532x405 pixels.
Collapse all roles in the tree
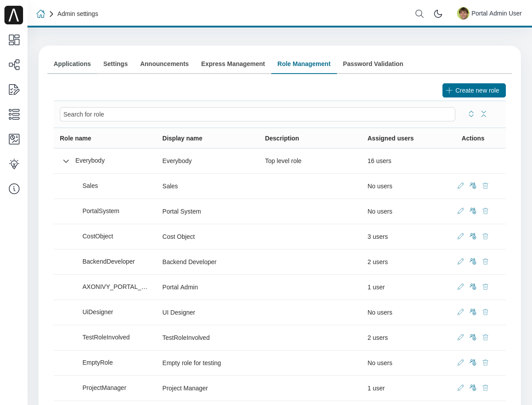point(484,114)
